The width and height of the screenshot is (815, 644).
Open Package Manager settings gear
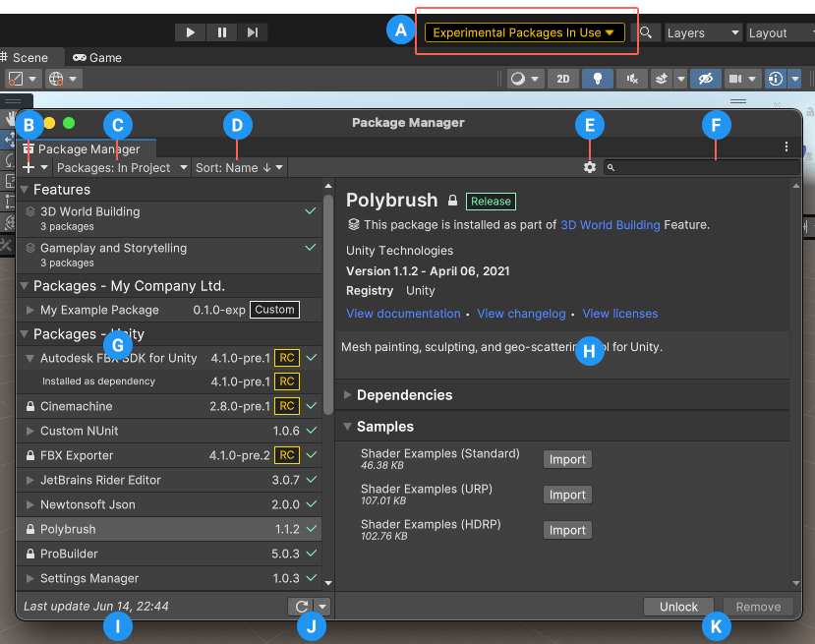[x=589, y=168]
